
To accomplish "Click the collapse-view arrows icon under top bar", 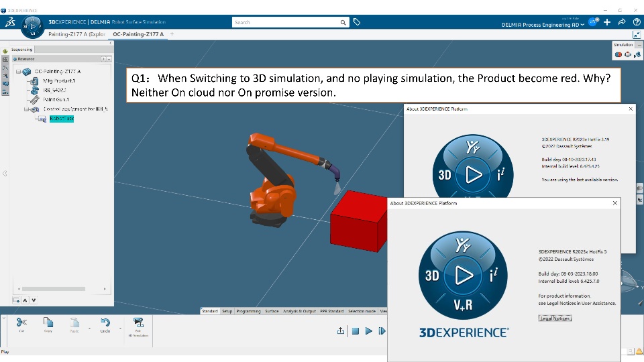I will tap(636, 35).
